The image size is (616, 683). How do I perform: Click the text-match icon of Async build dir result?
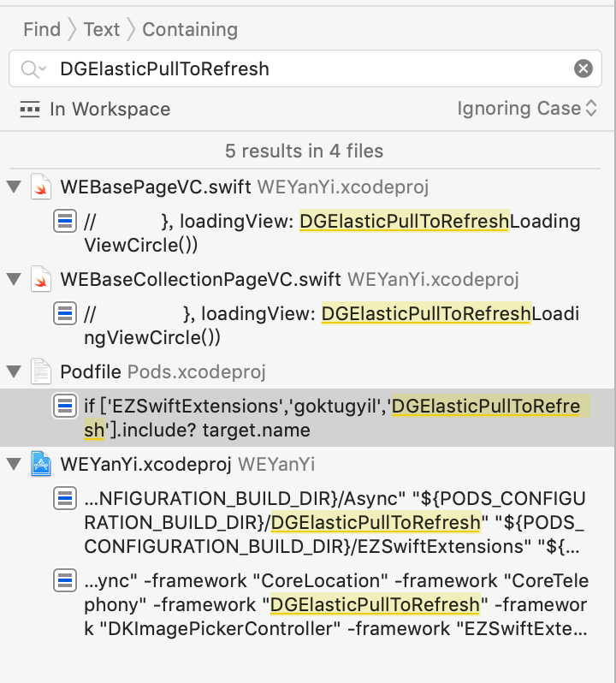pyautogui.click(x=65, y=498)
